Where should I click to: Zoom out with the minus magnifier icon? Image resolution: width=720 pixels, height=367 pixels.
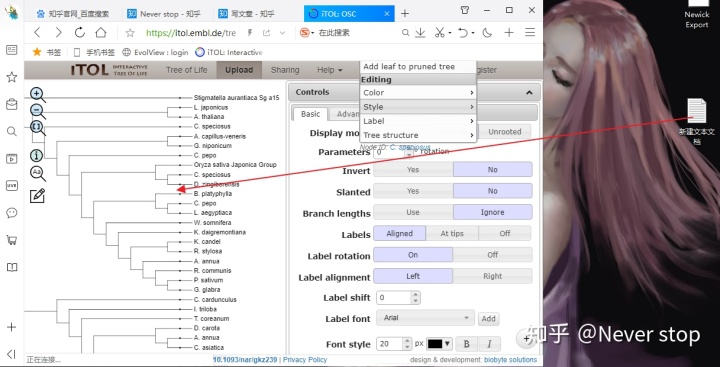[x=38, y=112]
